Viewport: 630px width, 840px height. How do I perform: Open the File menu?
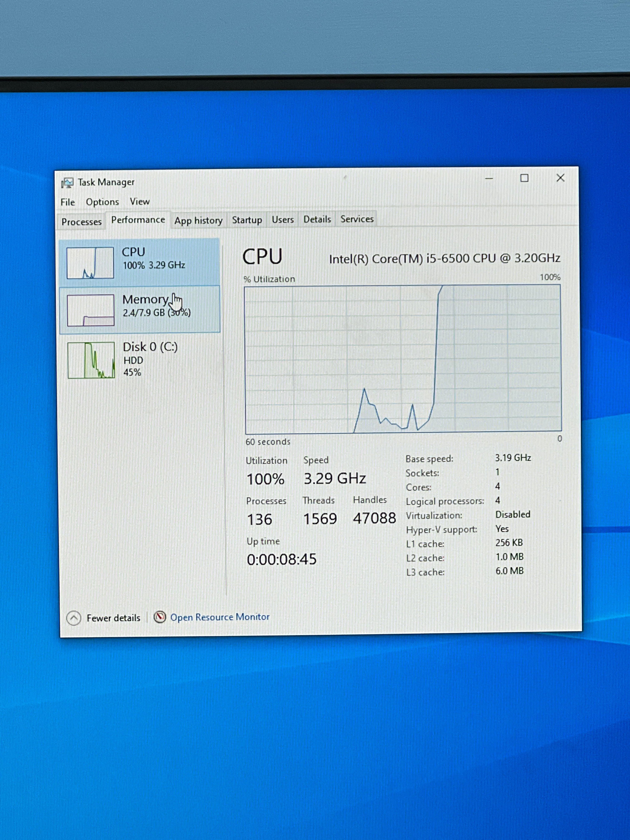click(67, 202)
